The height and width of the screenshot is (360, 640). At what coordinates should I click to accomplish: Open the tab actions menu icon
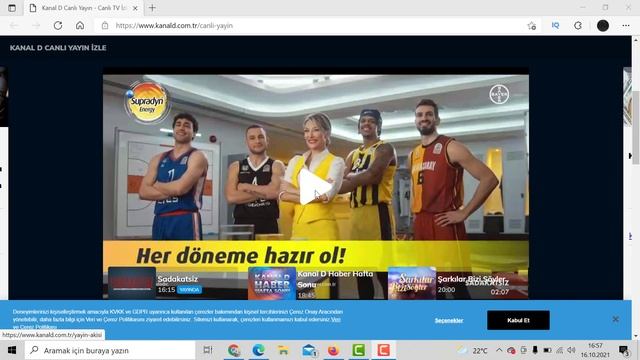click(x=12, y=8)
